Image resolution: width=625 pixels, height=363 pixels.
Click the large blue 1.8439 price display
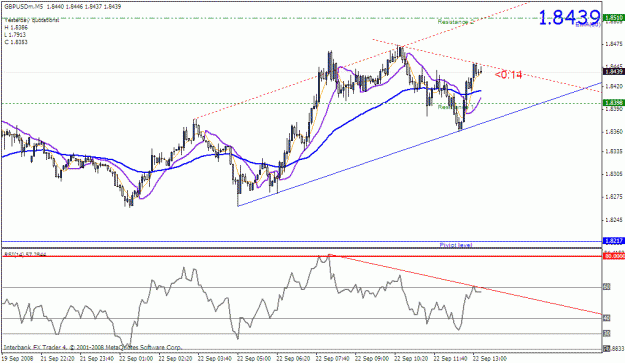(x=569, y=18)
